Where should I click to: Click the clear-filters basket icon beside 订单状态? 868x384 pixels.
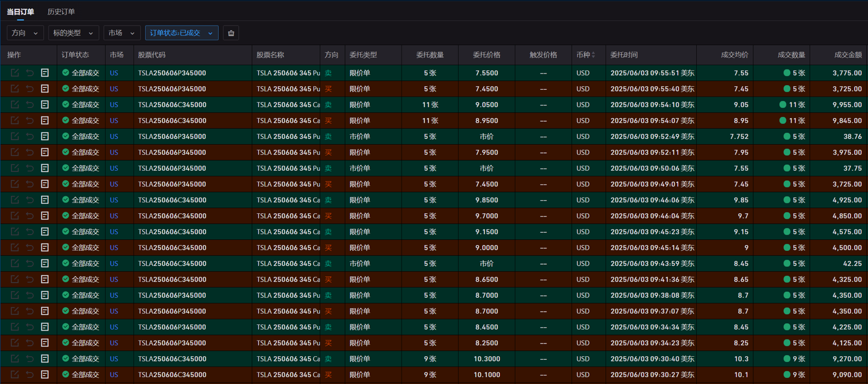[231, 33]
